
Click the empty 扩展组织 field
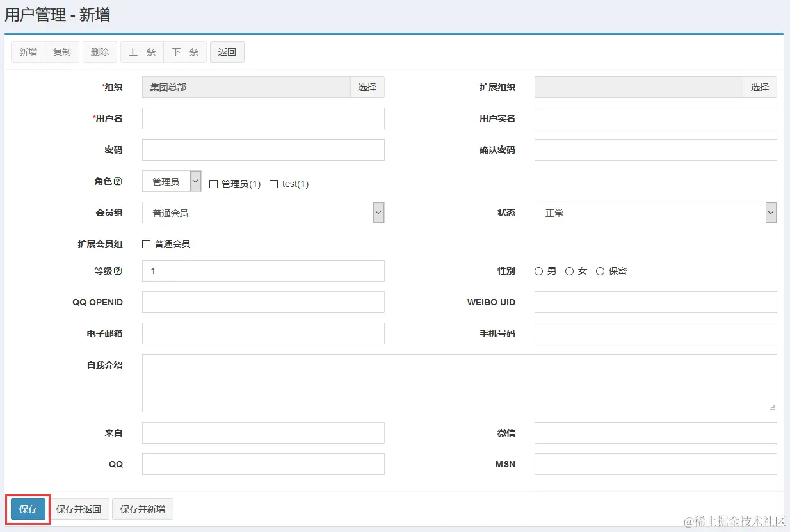tap(638, 87)
